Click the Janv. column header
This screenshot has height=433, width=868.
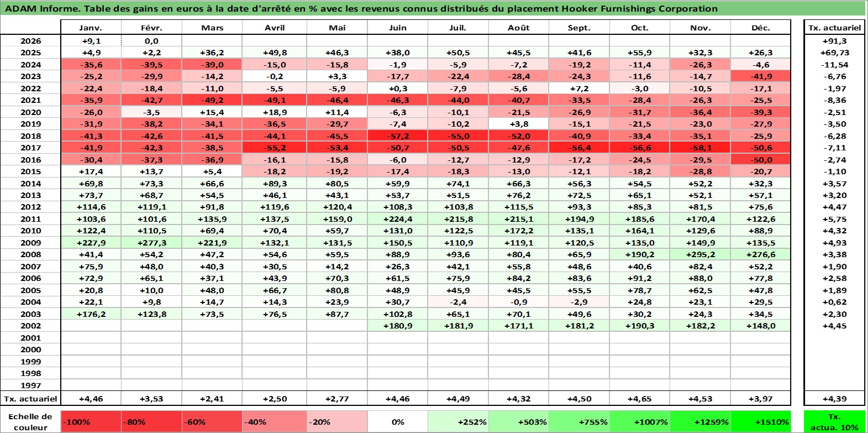point(91,28)
